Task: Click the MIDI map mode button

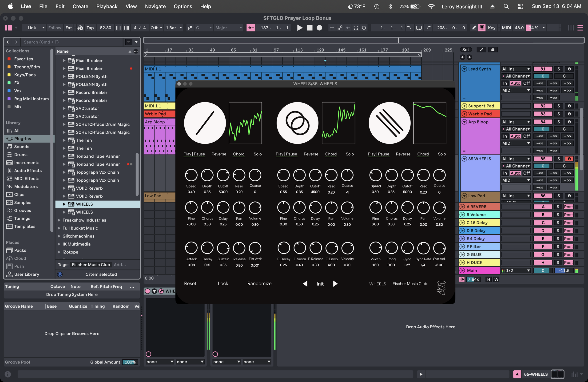Action: pos(506,28)
